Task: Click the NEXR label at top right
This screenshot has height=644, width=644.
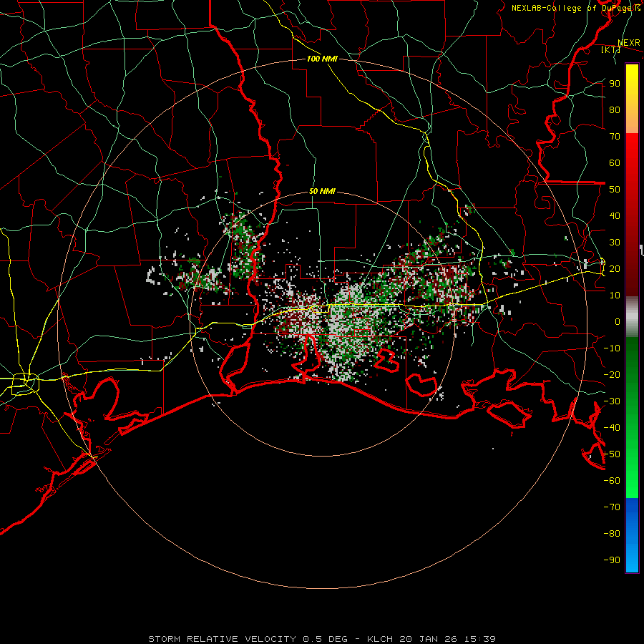Action: coord(629,43)
